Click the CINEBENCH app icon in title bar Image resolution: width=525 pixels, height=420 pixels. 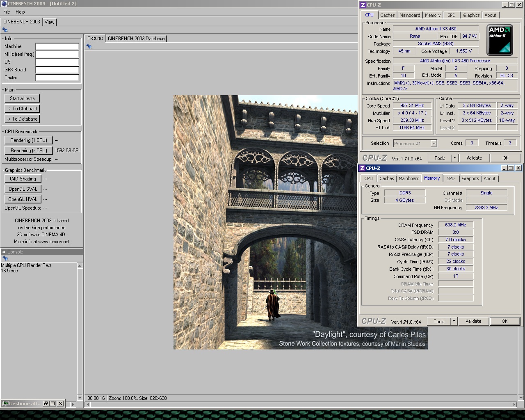4,4
